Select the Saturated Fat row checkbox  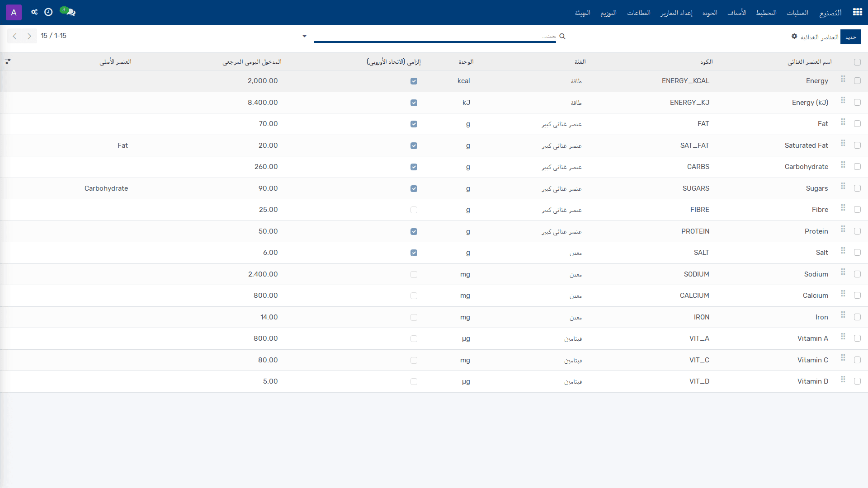point(857,145)
